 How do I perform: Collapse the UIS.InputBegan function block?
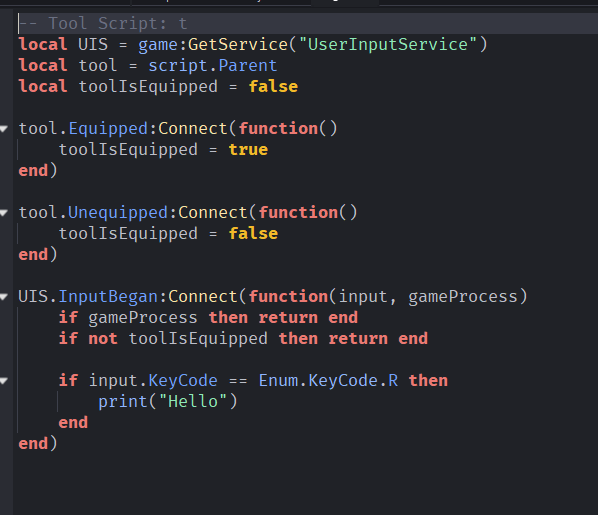[4, 297]
